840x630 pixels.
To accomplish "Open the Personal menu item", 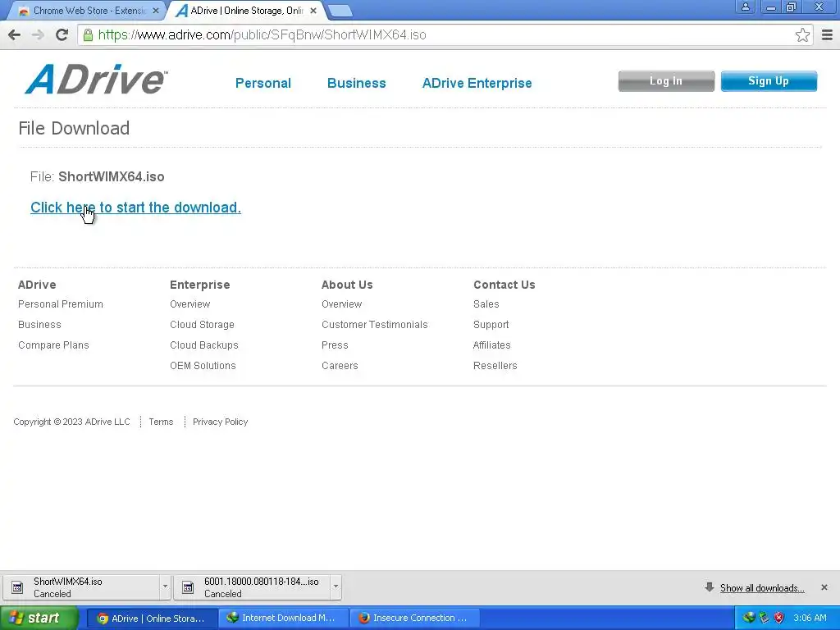I will tap(263, 83).
